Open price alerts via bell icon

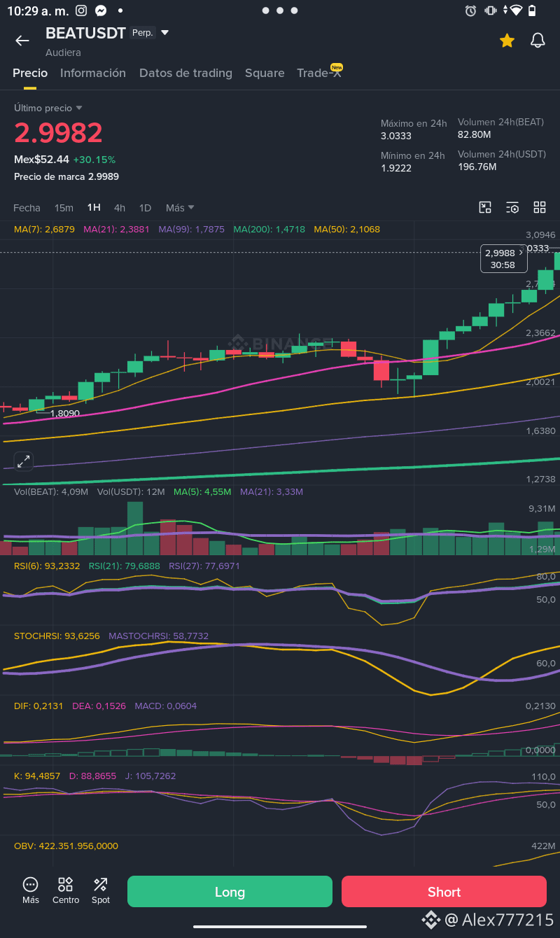tap(538, 41)
